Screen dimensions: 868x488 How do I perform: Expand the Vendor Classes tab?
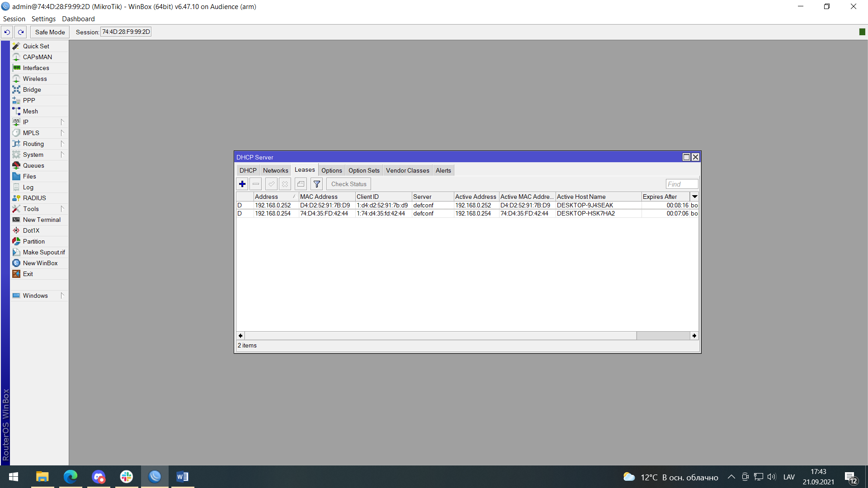point(408,170)
